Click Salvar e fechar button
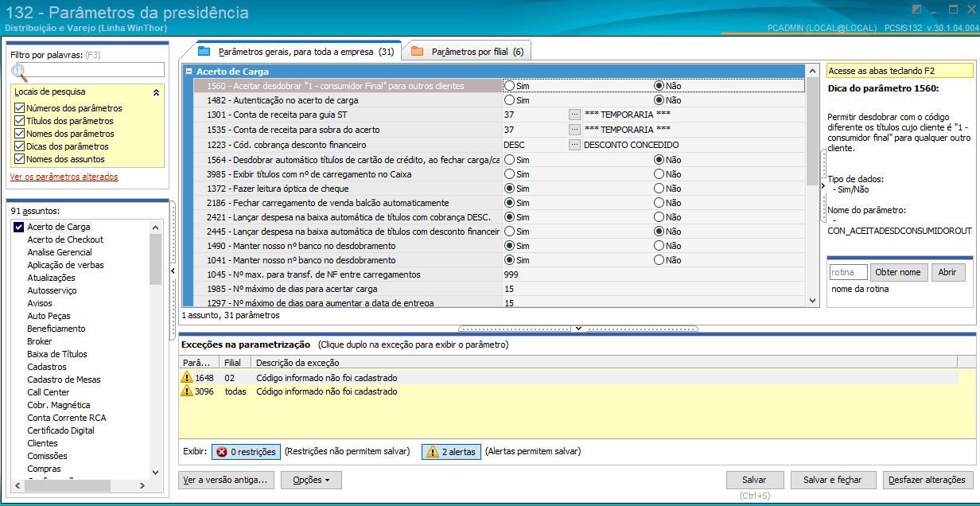Viewport: 980px width, 506px height. (x=833, y=481)
